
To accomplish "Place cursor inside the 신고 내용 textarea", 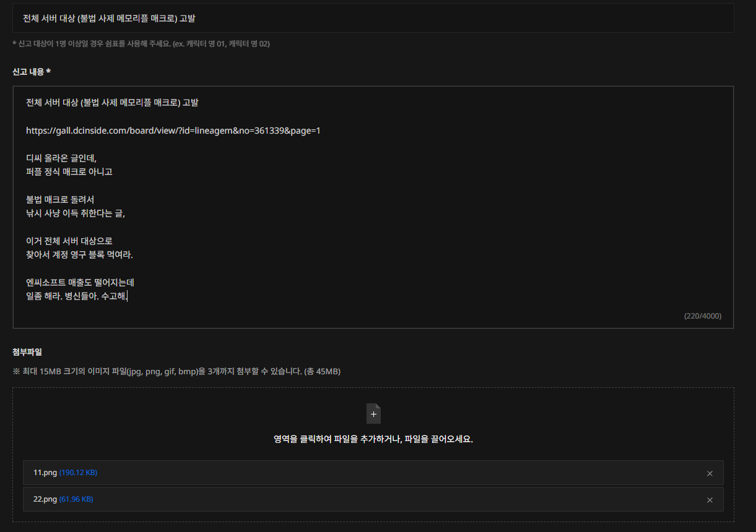I will [371, 204].
